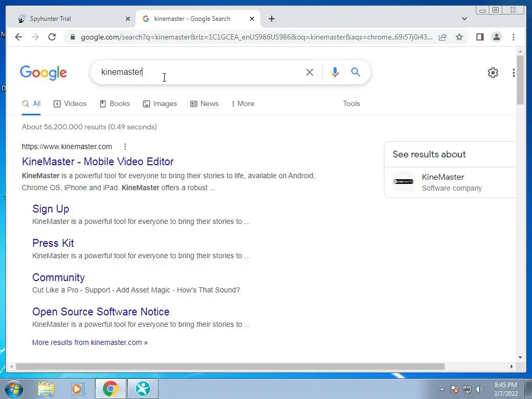Share this page via address bar icon

click(x=443, y=37)
